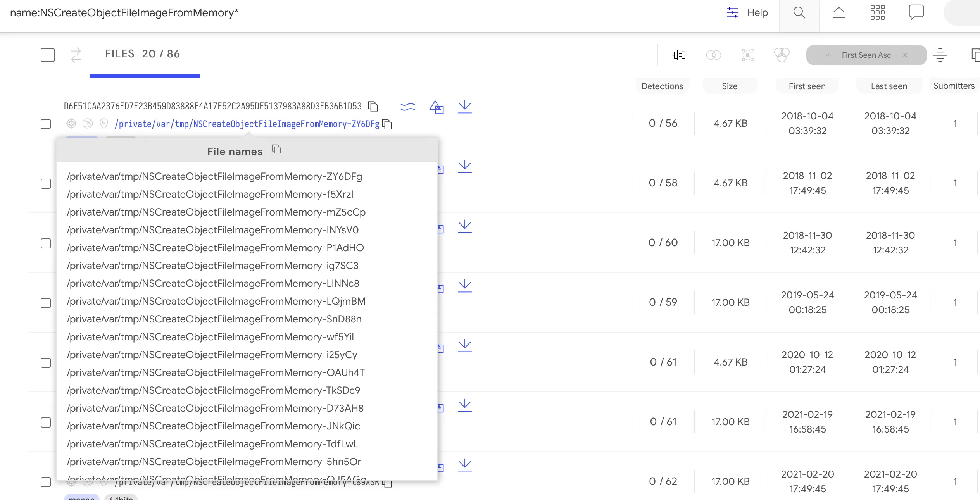Image resolution: width=980 pixels, height=500 pixels.
Task: Check the checkbox on the last file row
Action: [x=45, y=483]
